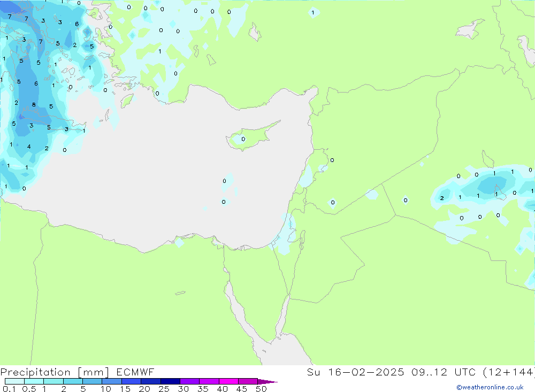Viewport: 535px width, 392px height.
Task: Click the '25' legend scale label
Action: coord(164,389)
